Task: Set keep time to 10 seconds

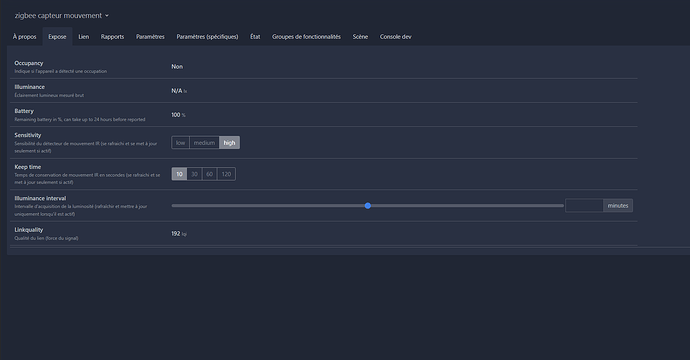Action: point(180,174)
